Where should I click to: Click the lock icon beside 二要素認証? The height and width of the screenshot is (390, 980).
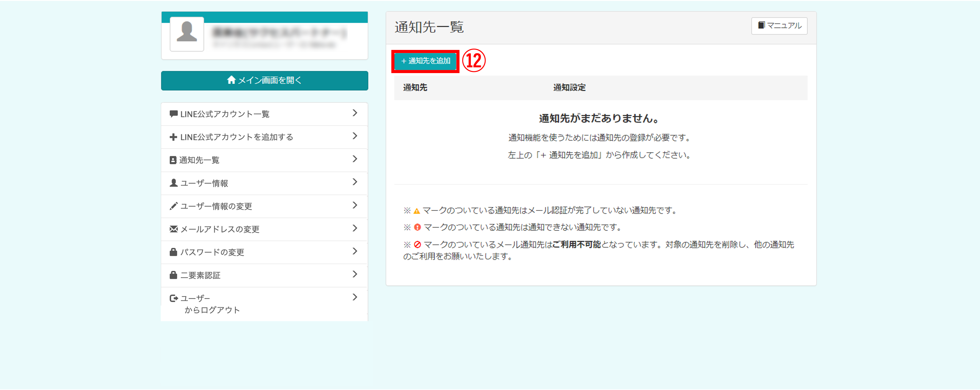174,275
